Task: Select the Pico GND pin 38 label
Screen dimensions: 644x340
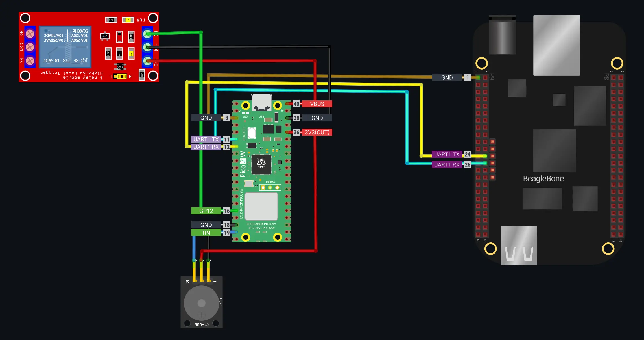Action: coord(317,118)
